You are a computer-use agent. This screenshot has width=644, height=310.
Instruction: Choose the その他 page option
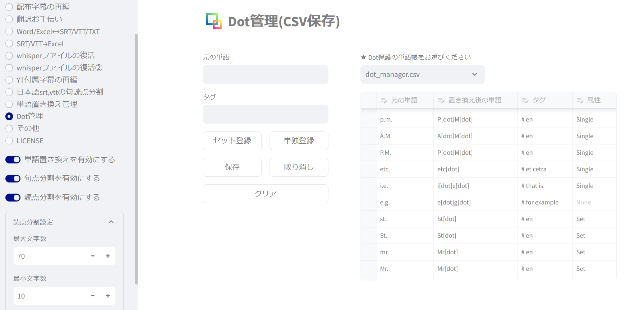pyautogui.click(x=9, y=128)
